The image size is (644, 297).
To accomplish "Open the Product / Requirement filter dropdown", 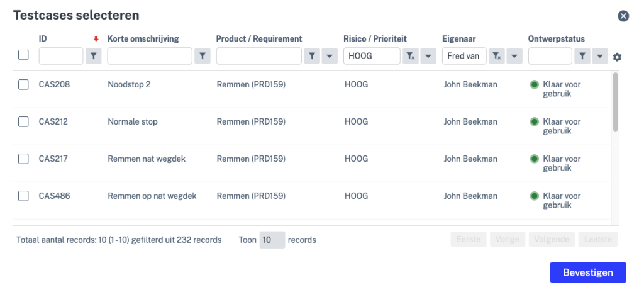I will (329, 57).
